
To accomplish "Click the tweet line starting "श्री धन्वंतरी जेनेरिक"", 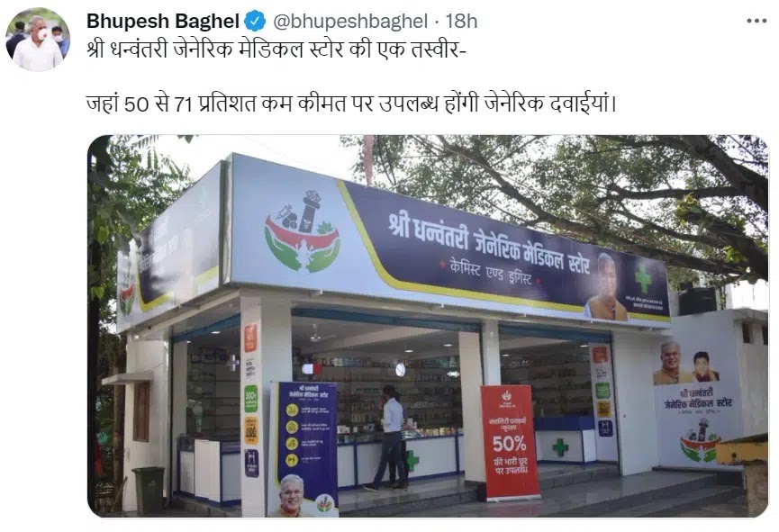I will [x=276, y=50].
